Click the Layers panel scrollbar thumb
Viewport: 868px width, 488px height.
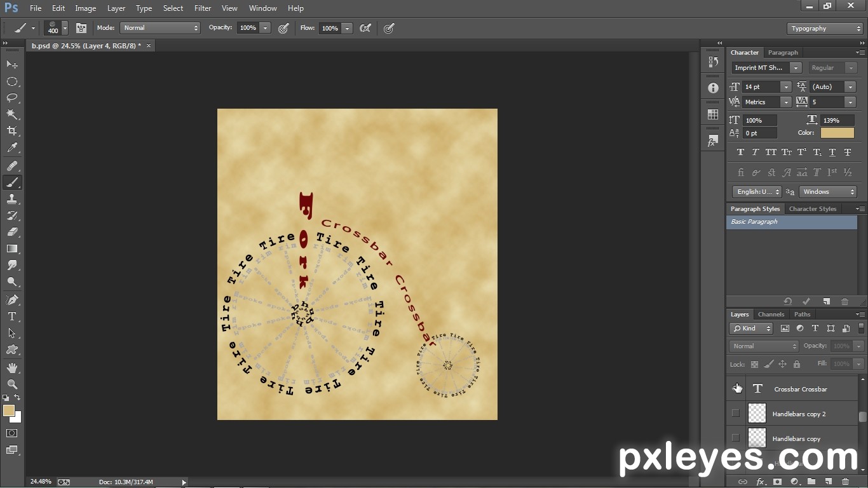click(862, 417)
